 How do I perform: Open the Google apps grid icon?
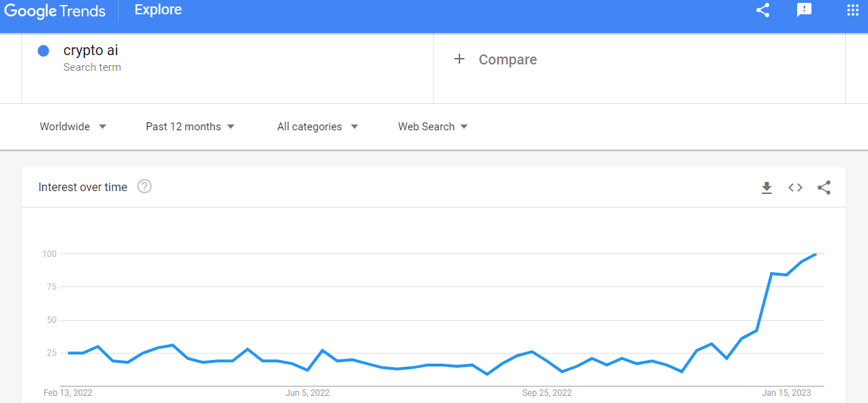pos(853,10)
